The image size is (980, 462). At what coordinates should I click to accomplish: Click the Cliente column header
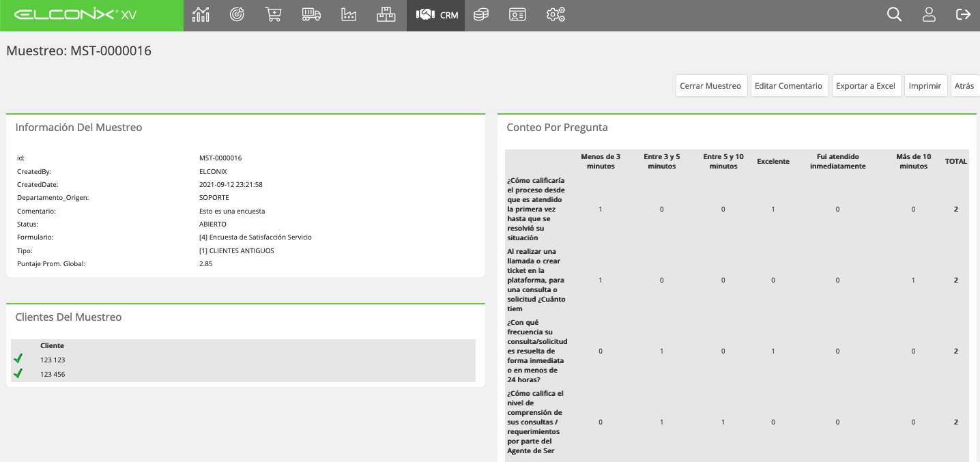(x=53, y=345)
